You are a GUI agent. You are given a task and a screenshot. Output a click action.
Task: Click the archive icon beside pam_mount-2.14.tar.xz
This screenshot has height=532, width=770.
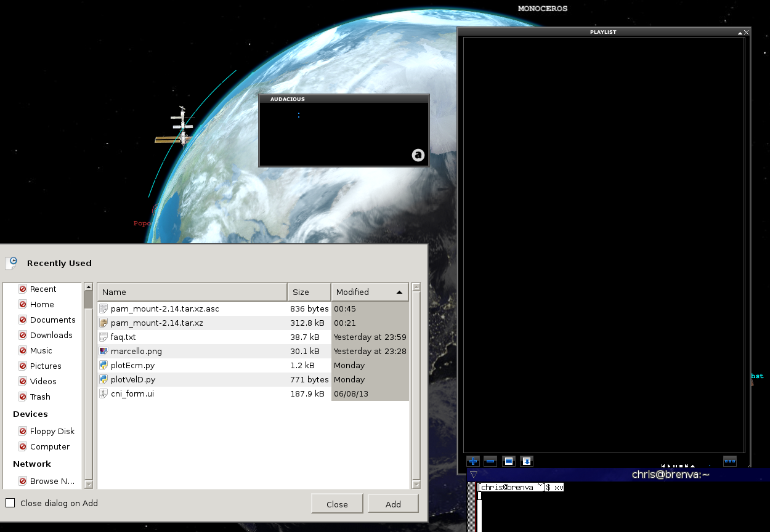click(104, 323)
